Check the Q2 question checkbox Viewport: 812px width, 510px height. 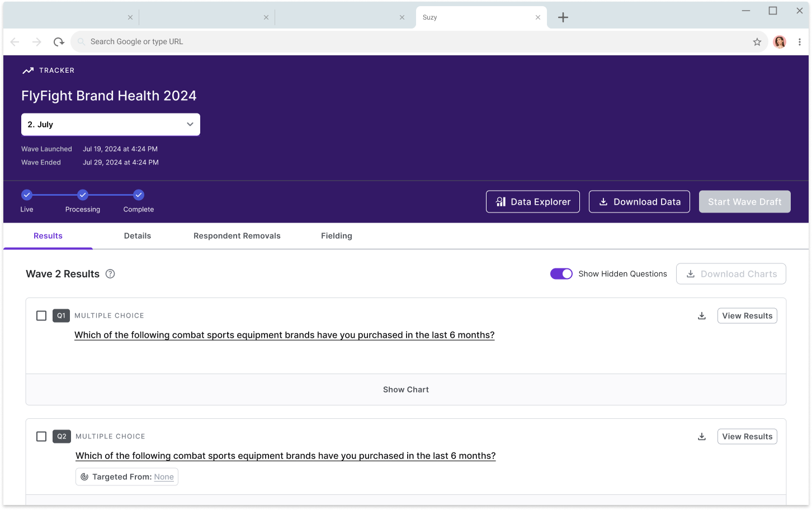click(x=41, y=437)
